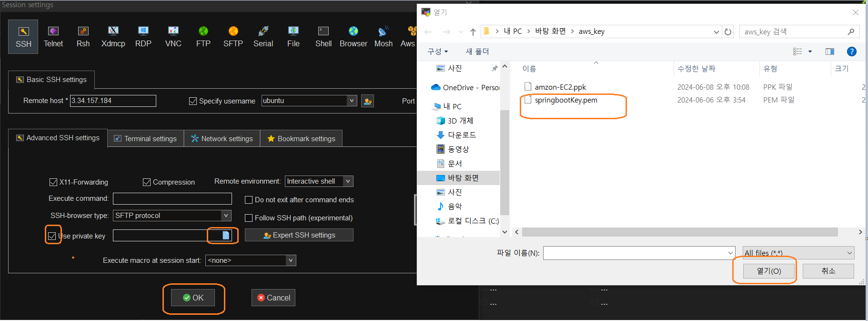Select 바탕 화면 in navigation pane
Screen dimensions: 868x321
[x=457, y=178]
